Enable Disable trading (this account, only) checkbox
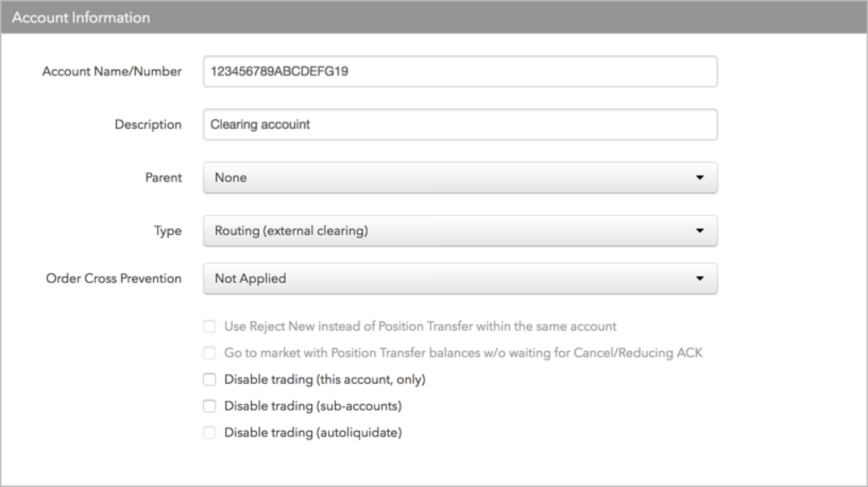The width and height of the screenshot is (868, 487). pyautogui.click(x=210, y=380)
